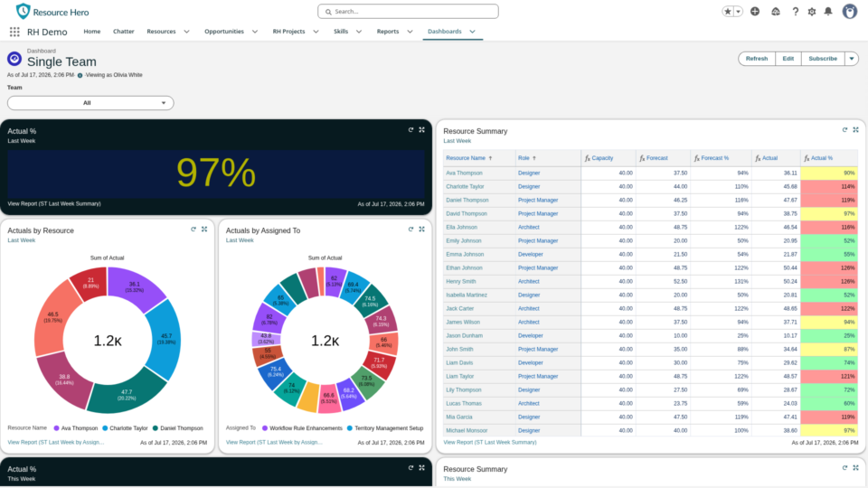
Task: Open the Notifications bell
Action: tap(828, 12)
